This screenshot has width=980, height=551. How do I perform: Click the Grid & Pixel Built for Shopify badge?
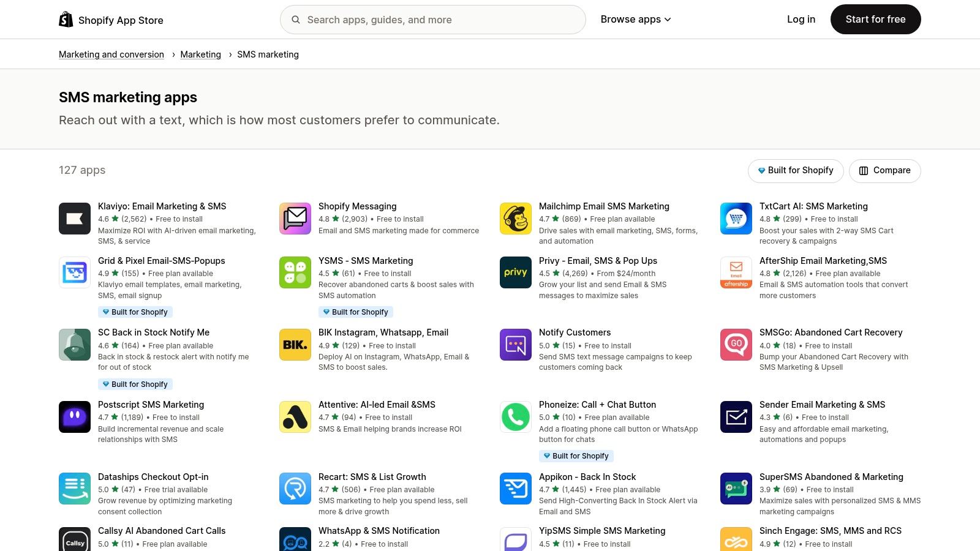click(x=135, y=312)
